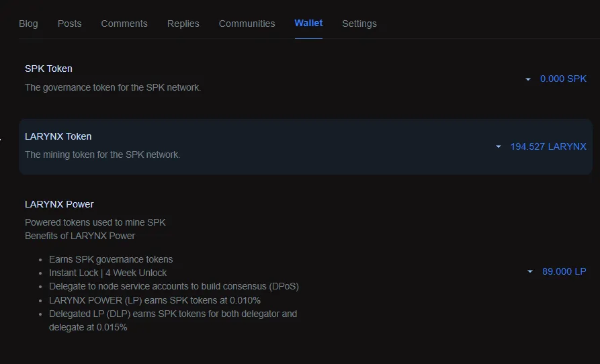Select the SPK Token heading
The height and width of the screenshot is (364, 600).
(x=48, y=69)
